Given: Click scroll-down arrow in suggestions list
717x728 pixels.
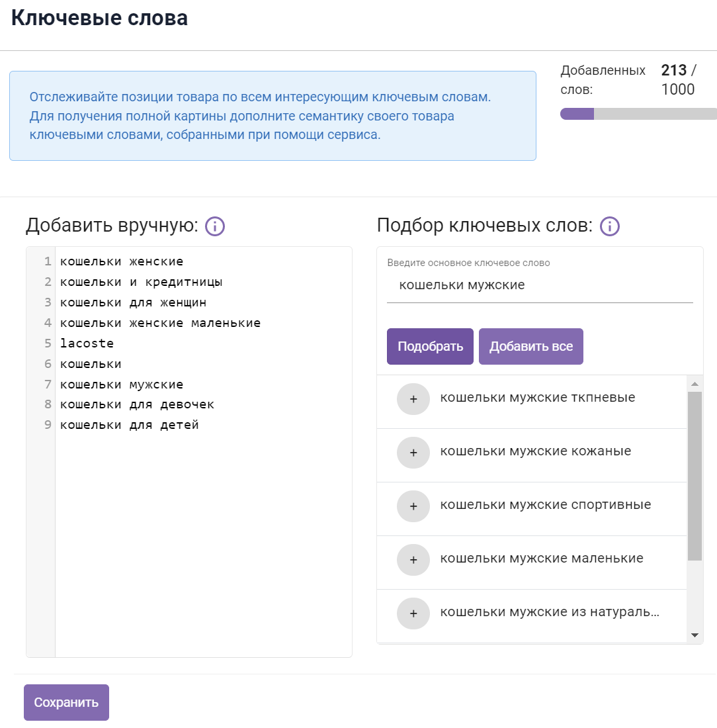Looking at the screenshot, I should pyautogui.click(x=694, y=635).
